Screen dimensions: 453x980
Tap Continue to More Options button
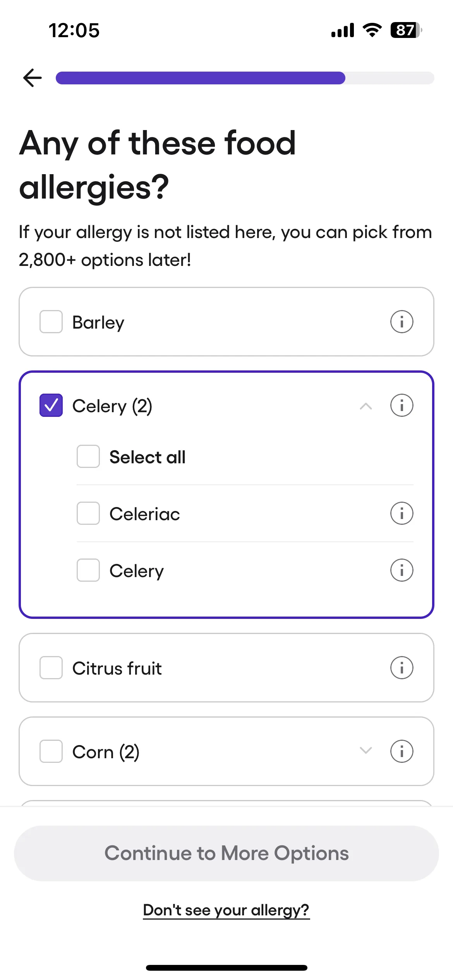tap(226, 853)
